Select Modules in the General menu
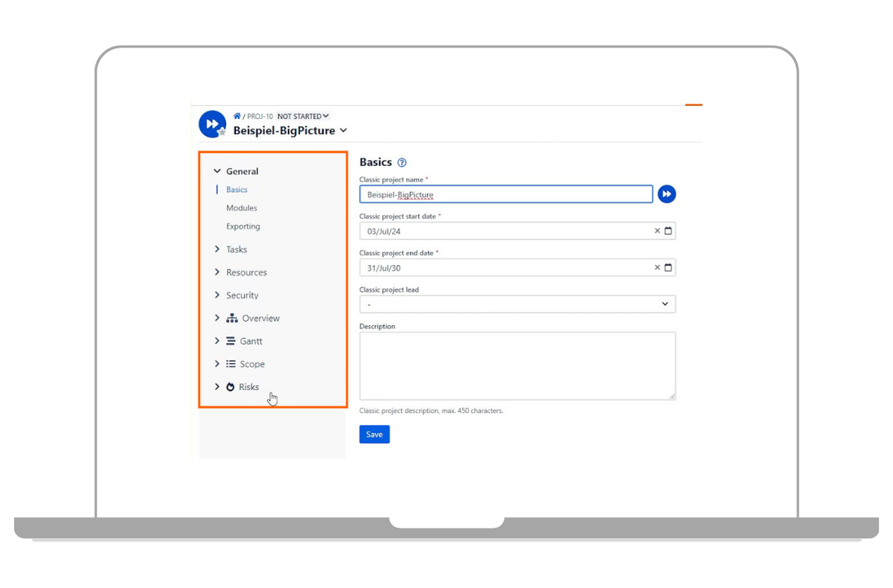The image size is (893, 588). point(242,208)
